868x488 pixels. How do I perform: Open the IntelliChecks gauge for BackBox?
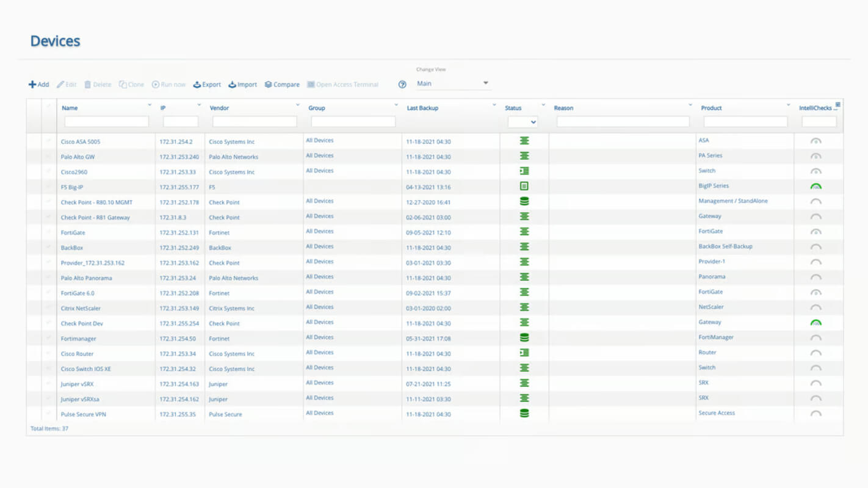[816, 247]
